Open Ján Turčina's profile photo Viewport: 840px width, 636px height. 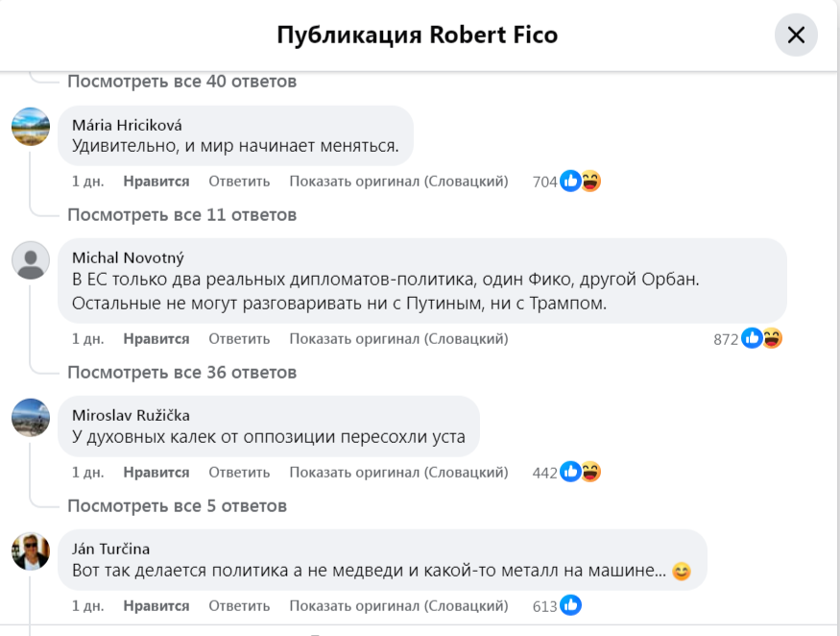click(x=31, y=550)
